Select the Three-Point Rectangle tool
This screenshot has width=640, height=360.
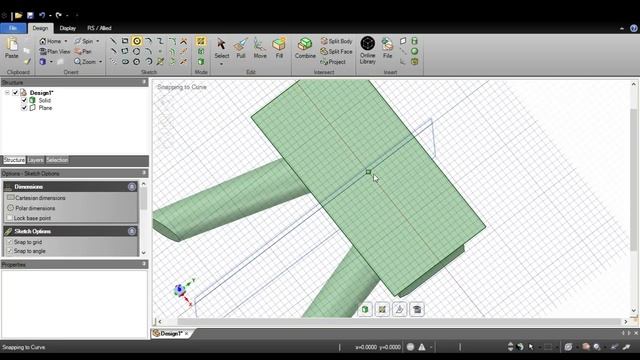pos(125,51)
